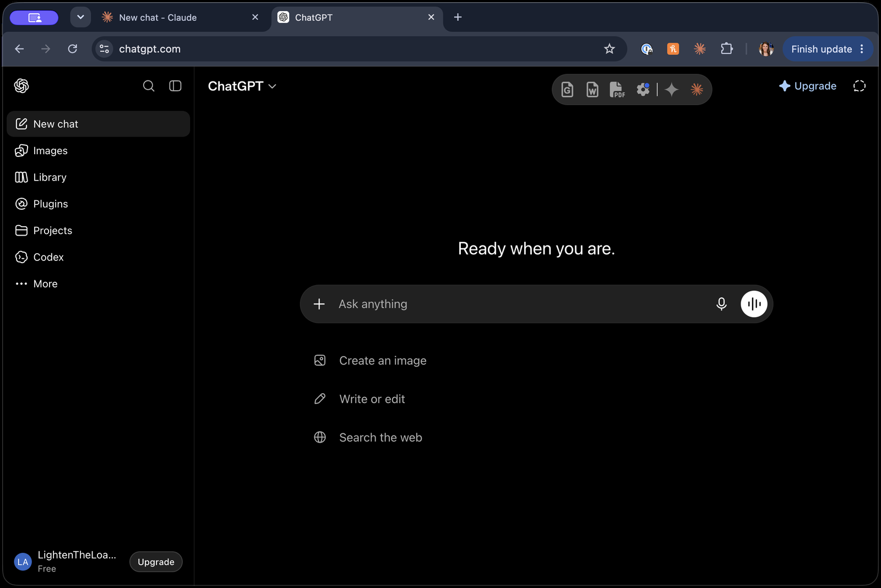Open the LightenTheLoa... account menu
The height and width of the screenshot is (588, 881).
coord(65,562)
